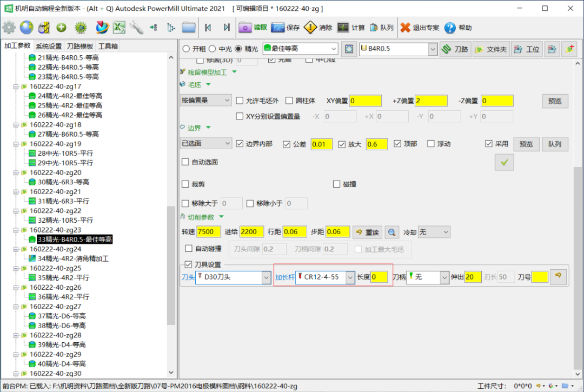Select the 开粗 radio button

pos(187,49)
